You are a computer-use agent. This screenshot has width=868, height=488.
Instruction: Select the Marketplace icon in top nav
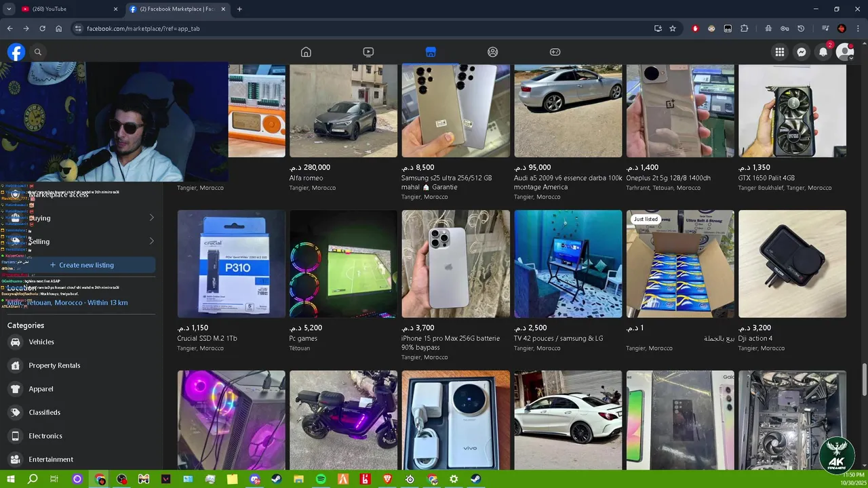point(431,52)
